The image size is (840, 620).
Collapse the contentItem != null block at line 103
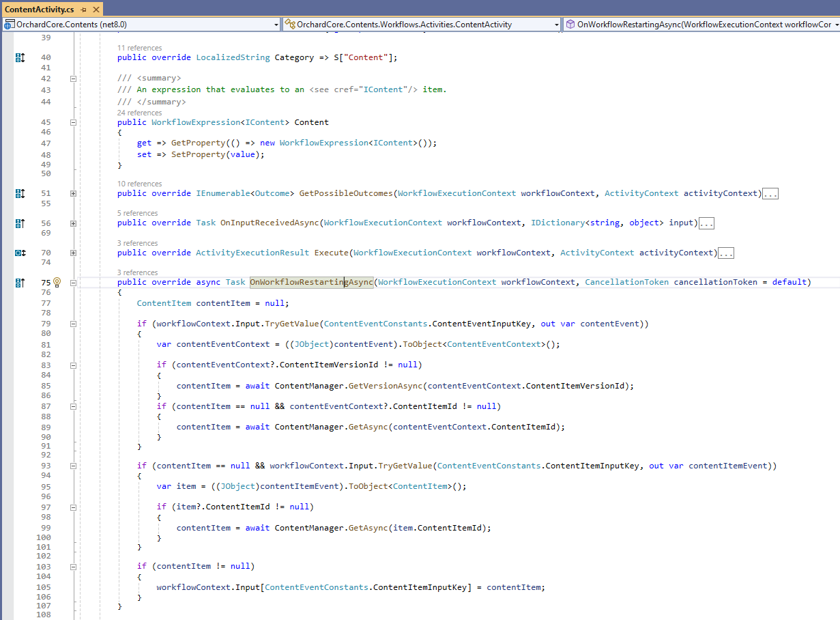pos(74,567)
